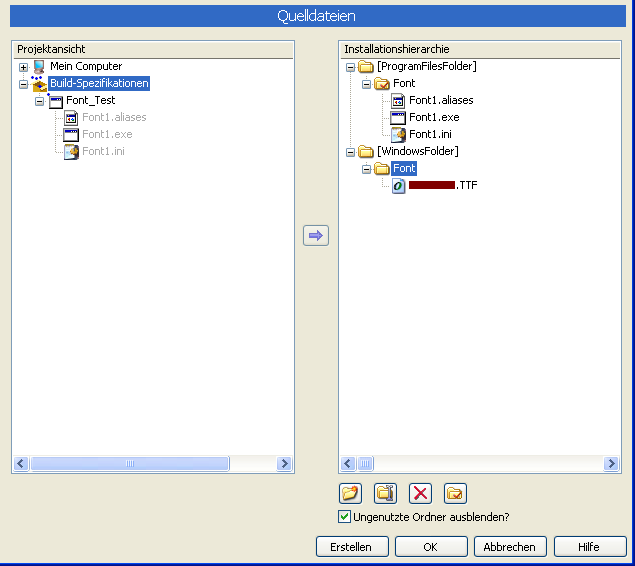Toggle Ungenutzte Ordner ausblenden checkbox
Viewport: 635px width, 566px height.
[344, 517]
